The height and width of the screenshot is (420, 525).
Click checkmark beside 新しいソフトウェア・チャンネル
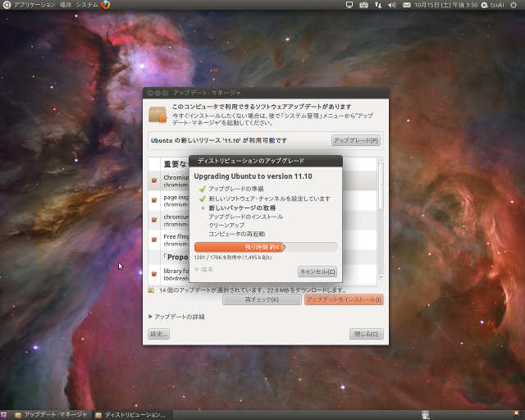[202, 199]
